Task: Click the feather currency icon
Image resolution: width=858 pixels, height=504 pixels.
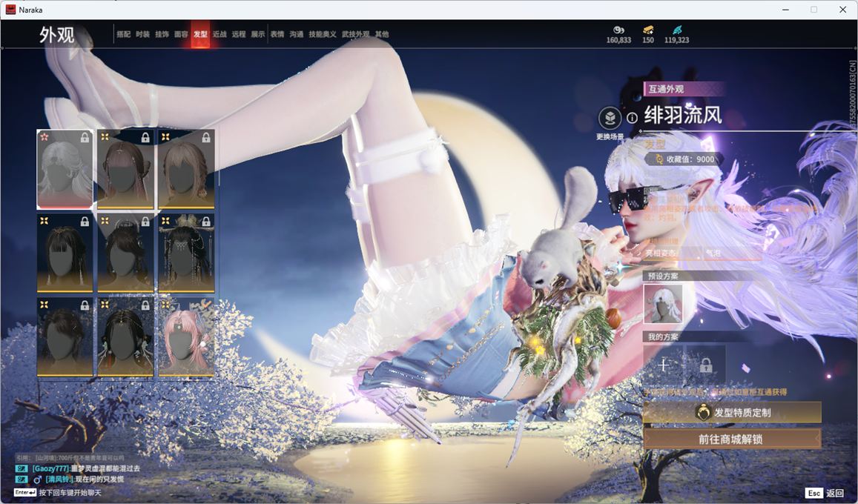Action: (x=677, y=30)
